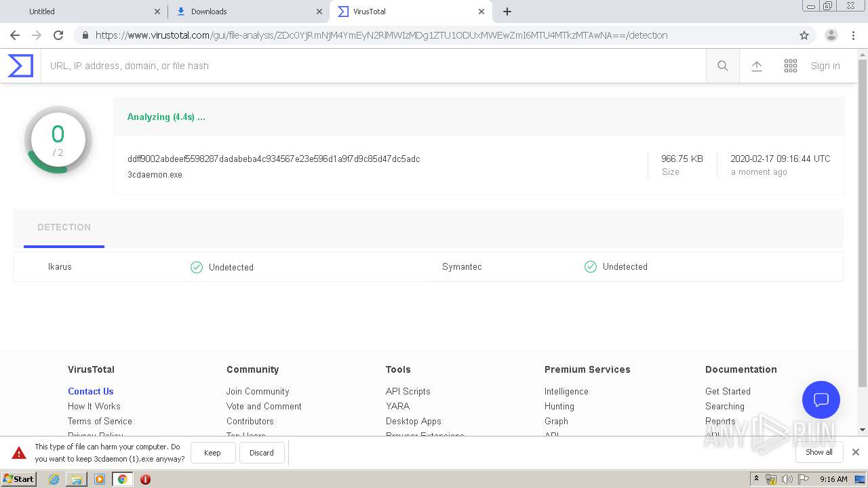Click the network tray icon
This screenshot has height=488, width=868.
pos(771,479)
